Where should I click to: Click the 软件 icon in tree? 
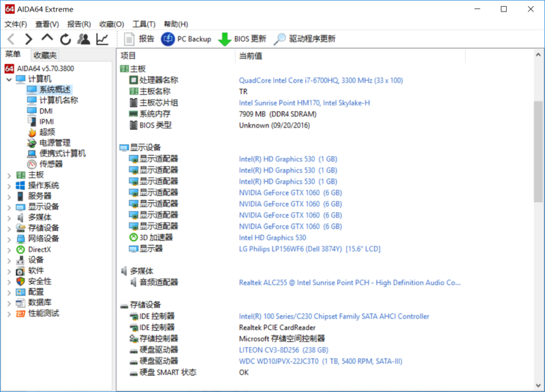20,271
